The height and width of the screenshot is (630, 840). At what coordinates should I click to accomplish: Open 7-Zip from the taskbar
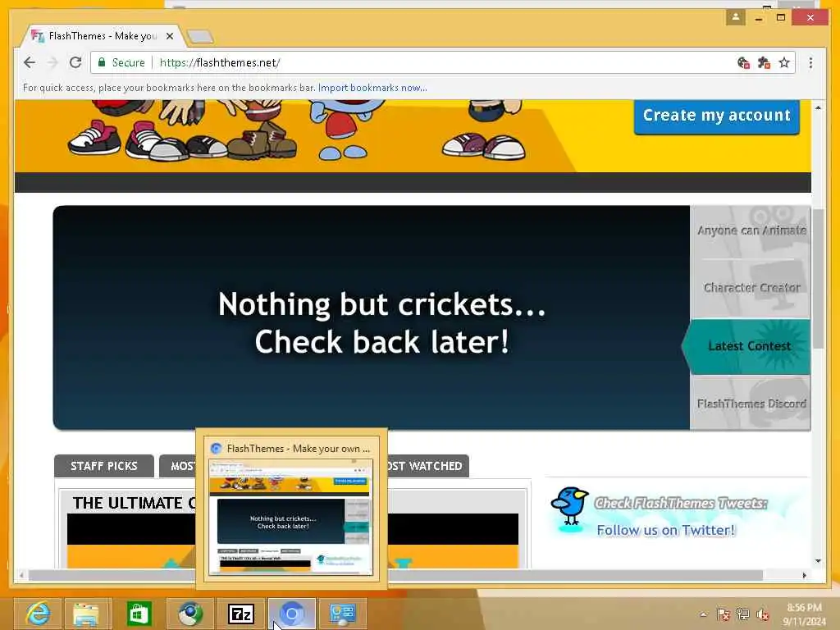(240, 614)
